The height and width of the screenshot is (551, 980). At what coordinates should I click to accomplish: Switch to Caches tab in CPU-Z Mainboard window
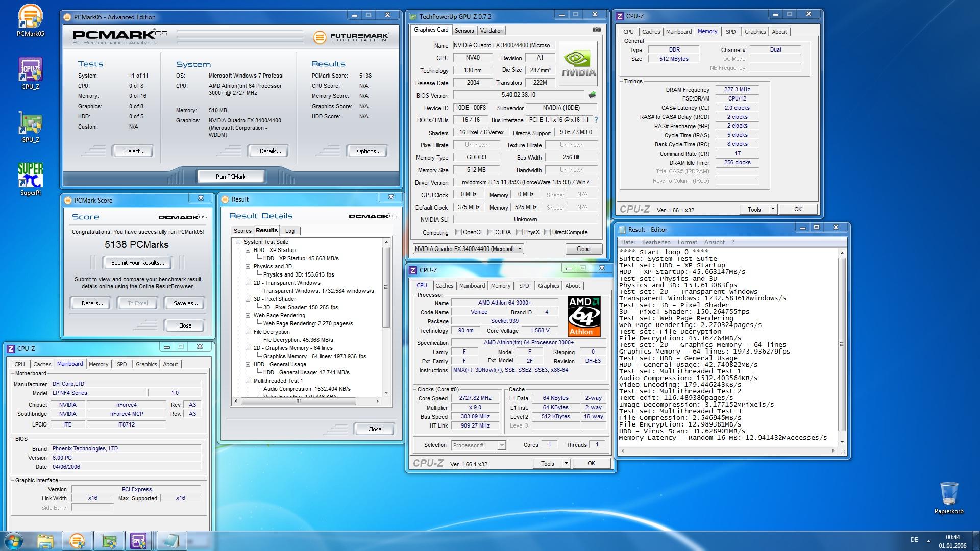pos(42,364)
